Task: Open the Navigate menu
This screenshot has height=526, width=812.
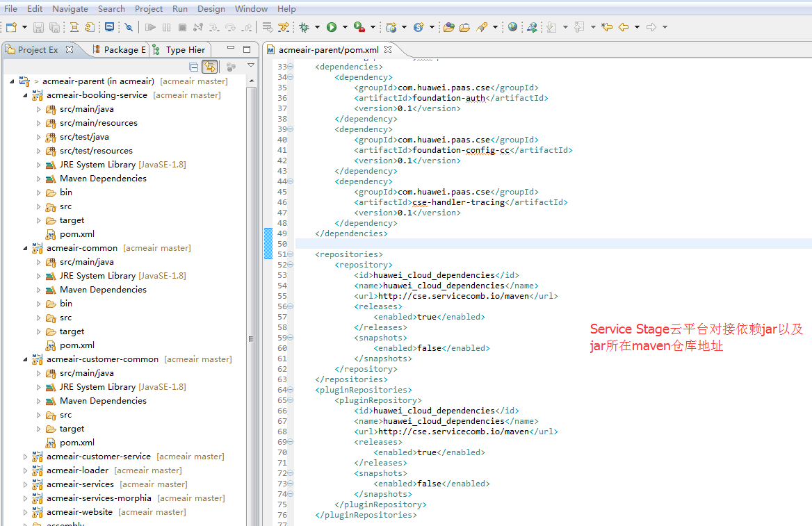Action: [70, 9]
